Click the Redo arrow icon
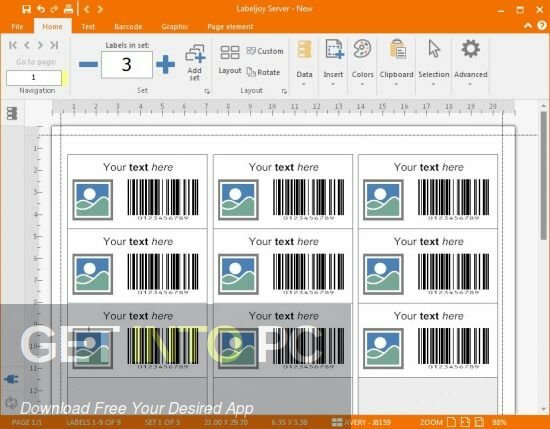Image resolution: width=550 pixels, height=429 pixels. pyautogui.click(x=54, y=9)
